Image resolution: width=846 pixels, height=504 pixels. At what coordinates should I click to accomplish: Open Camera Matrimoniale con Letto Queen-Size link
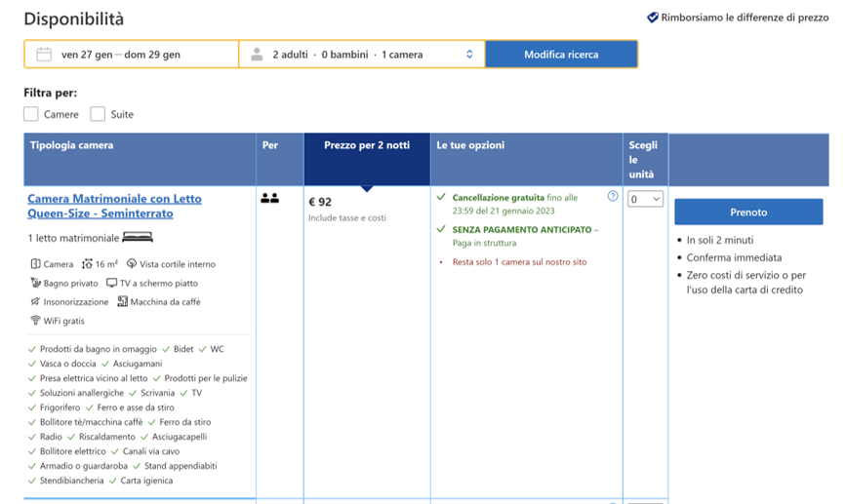pos(114,206)
